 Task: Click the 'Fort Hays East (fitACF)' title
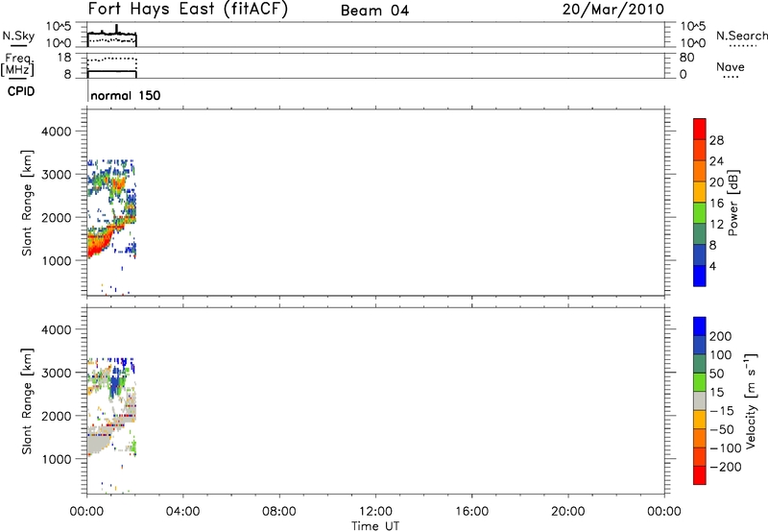pos(188,10)
